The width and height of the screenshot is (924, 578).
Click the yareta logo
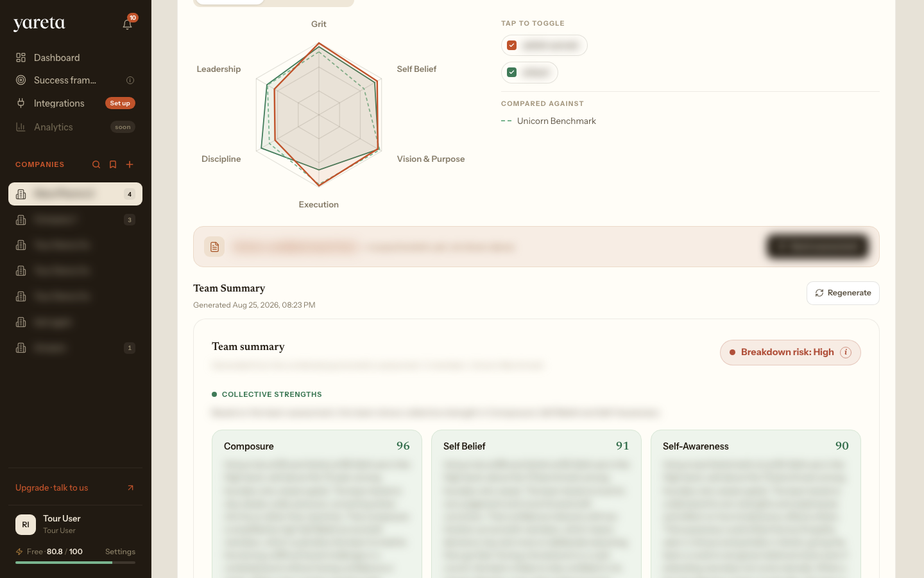(39, 24)
